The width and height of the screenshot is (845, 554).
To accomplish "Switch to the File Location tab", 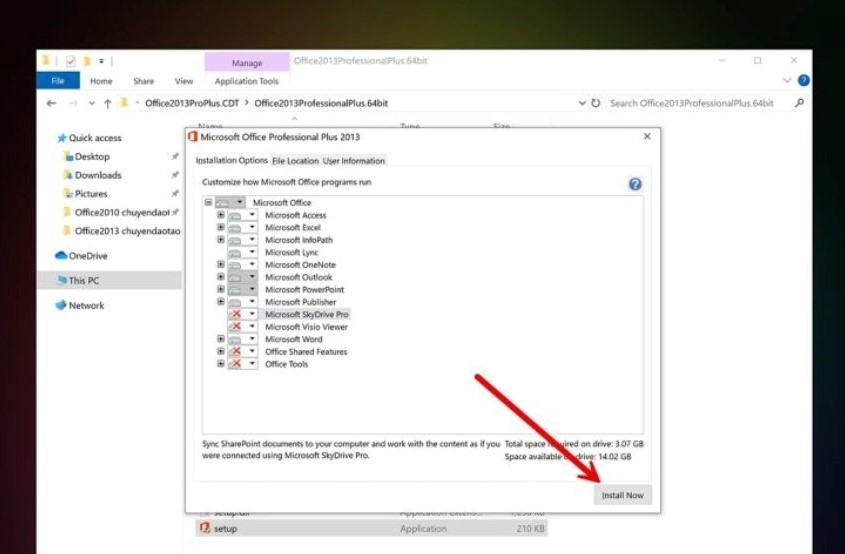I will point(295,161).
